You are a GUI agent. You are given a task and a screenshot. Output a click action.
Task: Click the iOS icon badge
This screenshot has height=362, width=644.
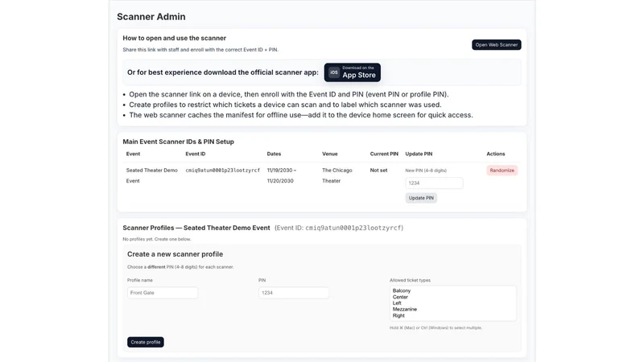[334, 72]
